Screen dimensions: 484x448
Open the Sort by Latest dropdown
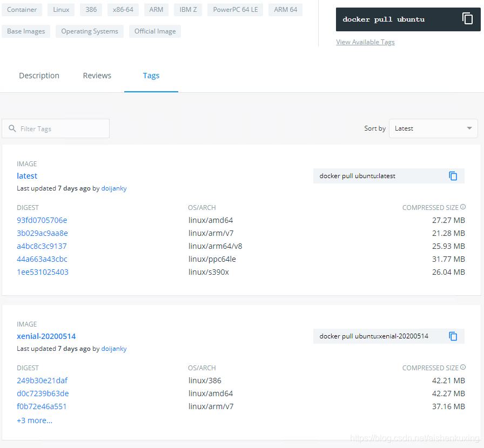point(433,128)
